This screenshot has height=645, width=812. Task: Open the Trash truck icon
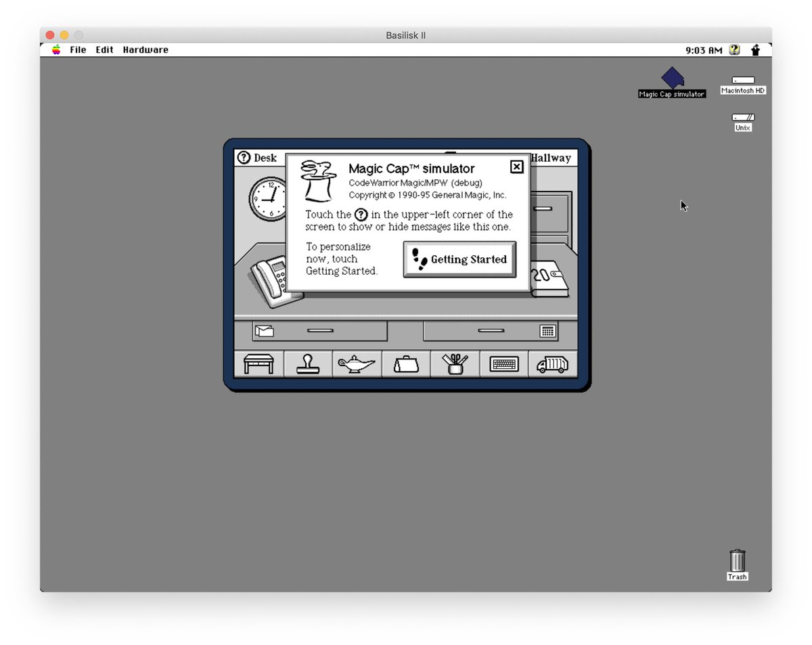pos(553,364)
